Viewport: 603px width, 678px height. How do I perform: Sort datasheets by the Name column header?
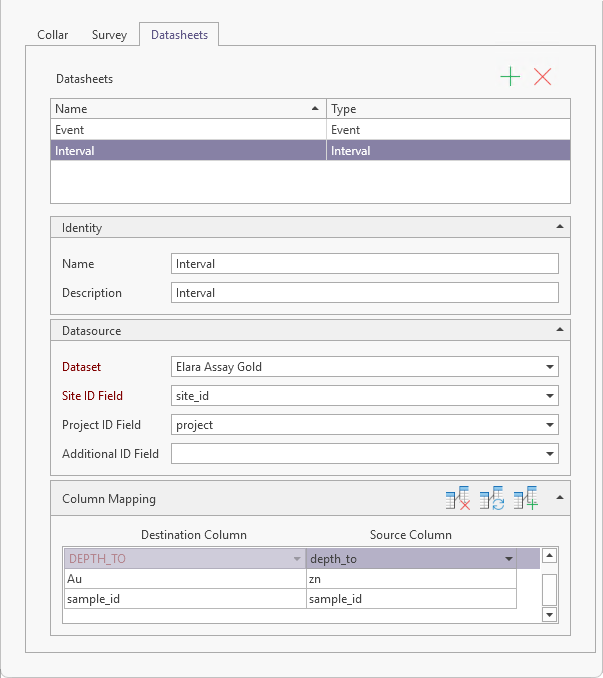pos(187,109)
